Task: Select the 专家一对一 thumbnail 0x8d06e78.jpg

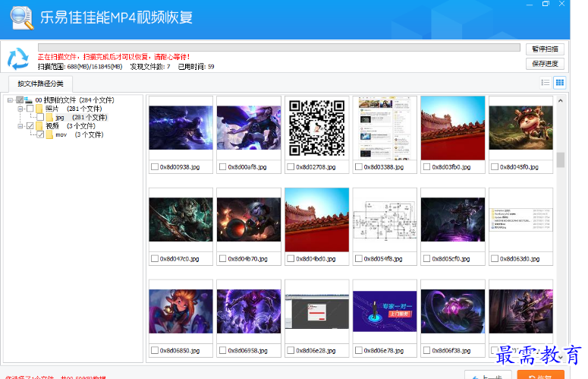Action: click(x=385, y=311)
